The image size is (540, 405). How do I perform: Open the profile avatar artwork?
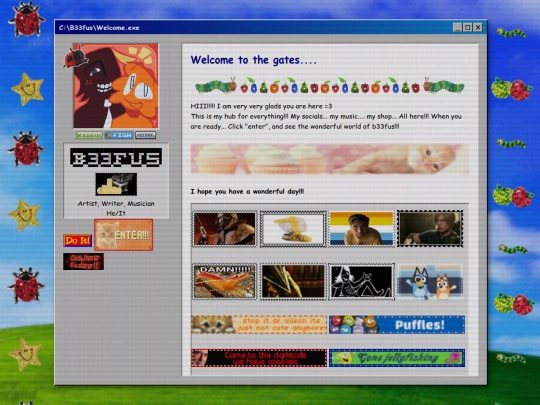pyautogui.click(x=116, y=86)
